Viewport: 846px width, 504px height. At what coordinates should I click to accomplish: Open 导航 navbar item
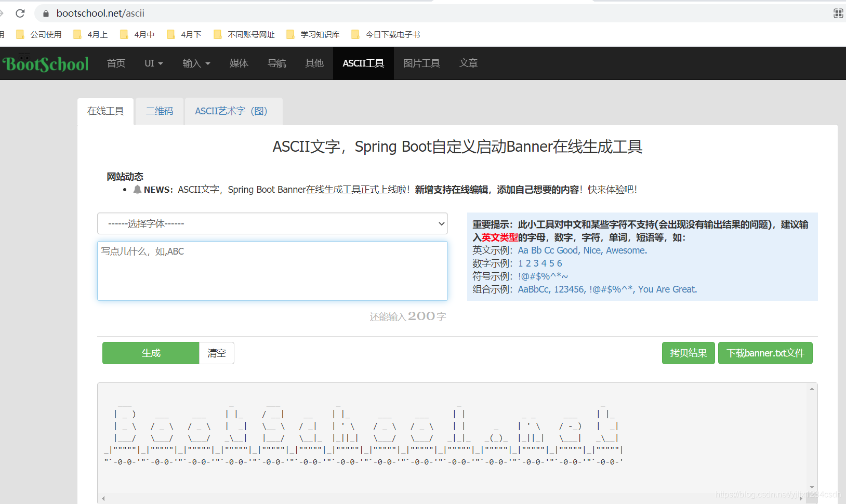(277, 63)
